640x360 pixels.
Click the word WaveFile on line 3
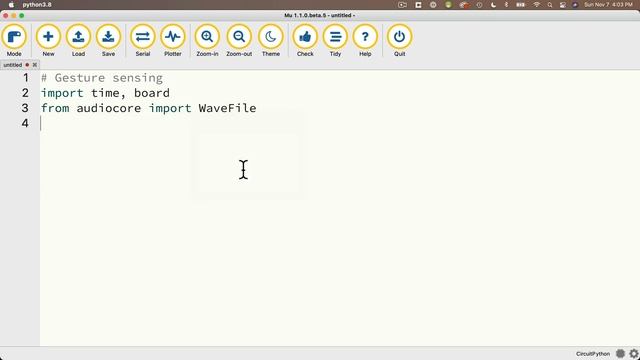point(227,108)
